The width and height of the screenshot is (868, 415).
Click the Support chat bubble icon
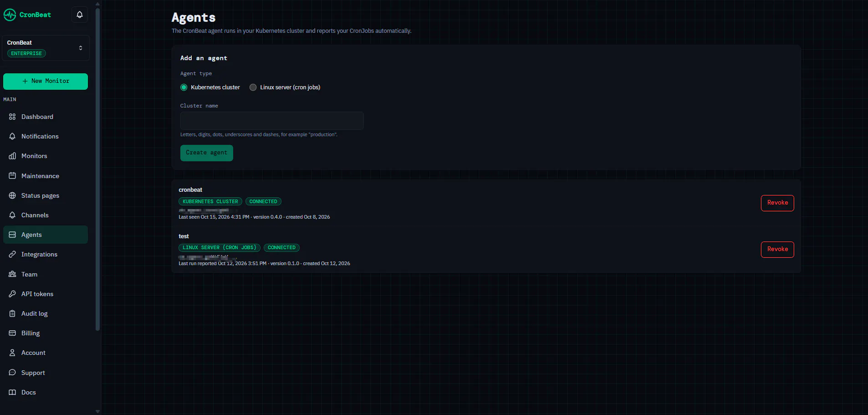(12, 373)
